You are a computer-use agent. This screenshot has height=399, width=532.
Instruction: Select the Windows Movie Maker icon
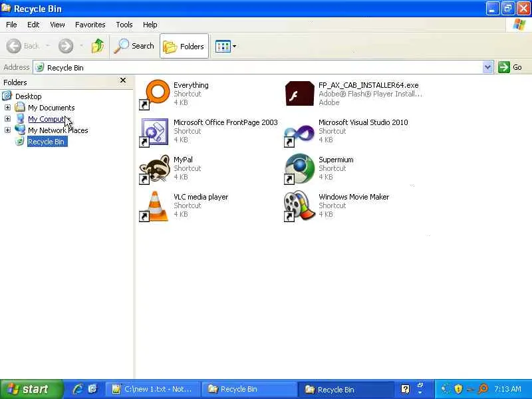[299, 206]
